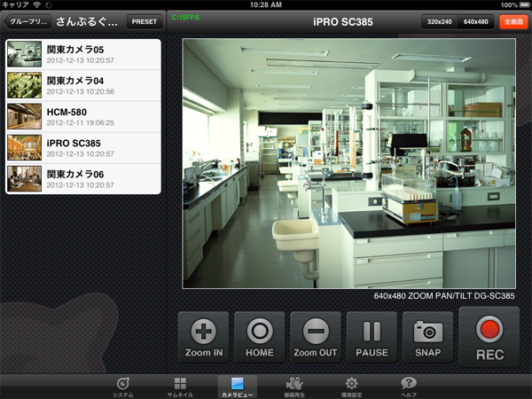Open the ヘルプ help tab

point(409,387)
